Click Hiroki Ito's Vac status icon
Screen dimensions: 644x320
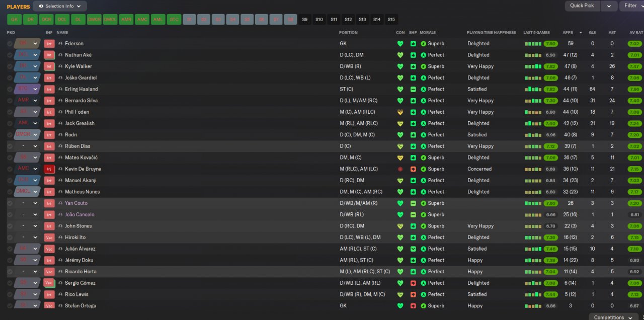pyautogui.click(x=49, y=237)
